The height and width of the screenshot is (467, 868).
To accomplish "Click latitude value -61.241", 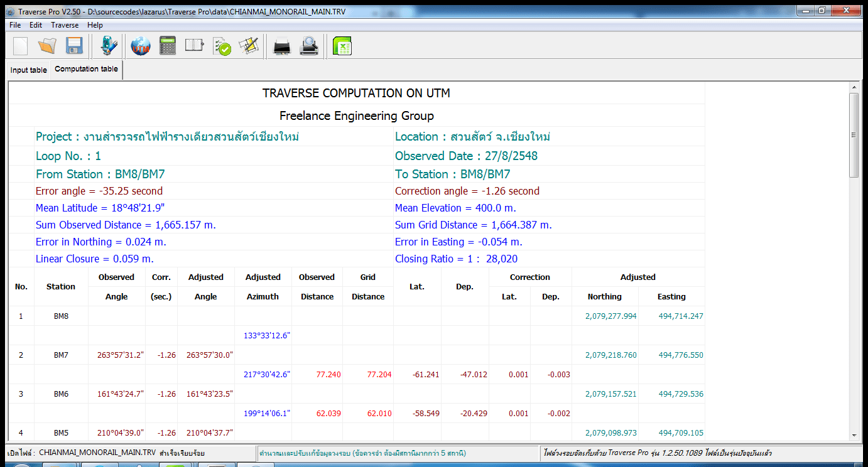I will [x=426, y=375].
